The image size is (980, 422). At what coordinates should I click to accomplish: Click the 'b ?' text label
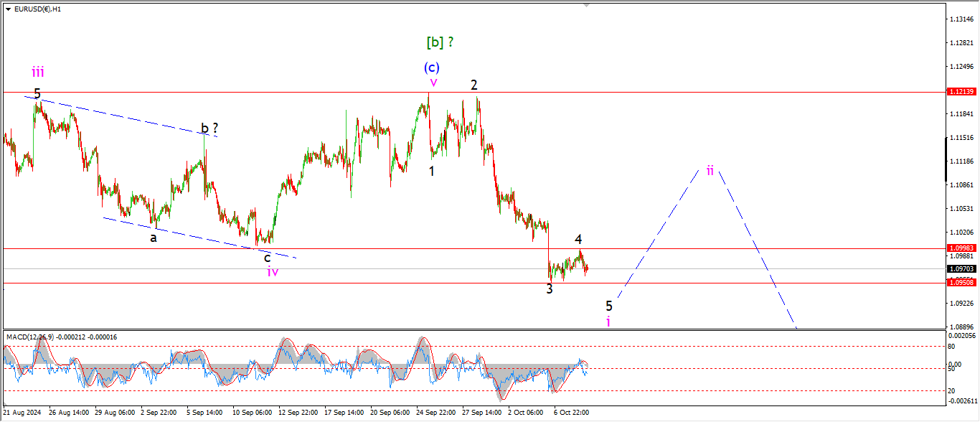point(209,129)
